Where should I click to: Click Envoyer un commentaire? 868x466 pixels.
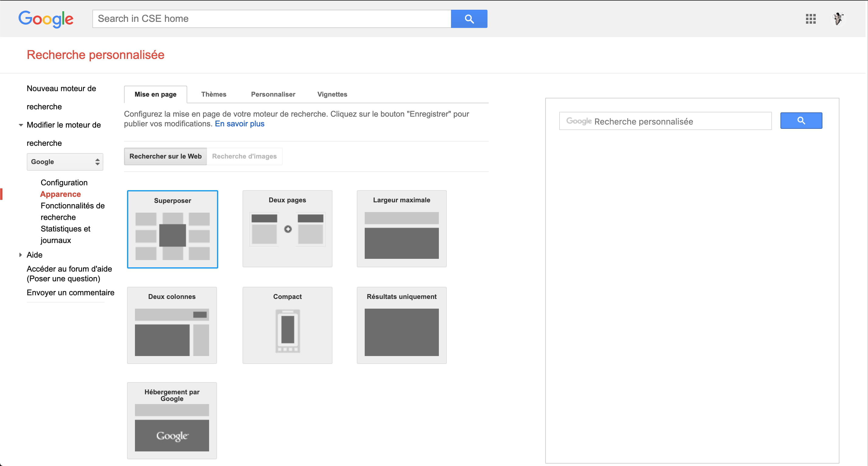71,293
